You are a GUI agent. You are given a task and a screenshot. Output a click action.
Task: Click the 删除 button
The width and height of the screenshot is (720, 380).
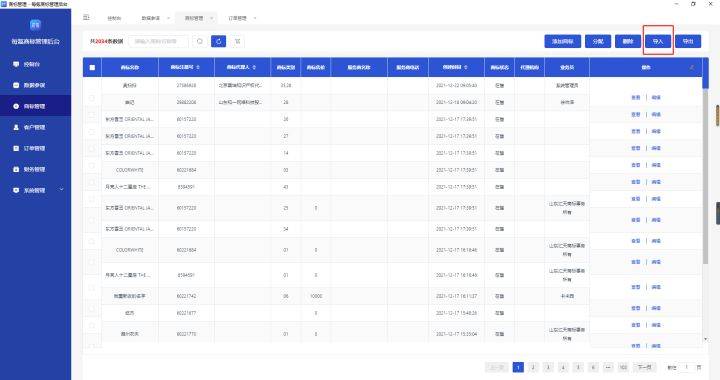point(628,41)
